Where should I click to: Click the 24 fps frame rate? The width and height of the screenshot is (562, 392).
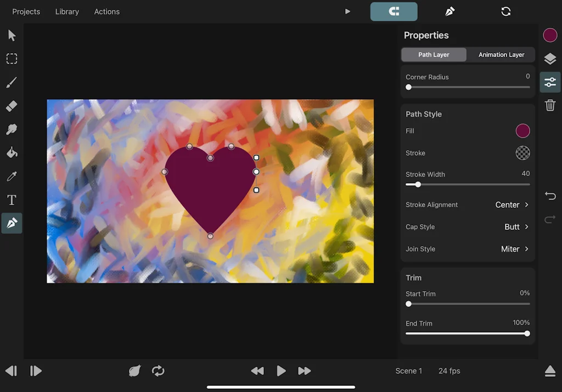(449, 371)
